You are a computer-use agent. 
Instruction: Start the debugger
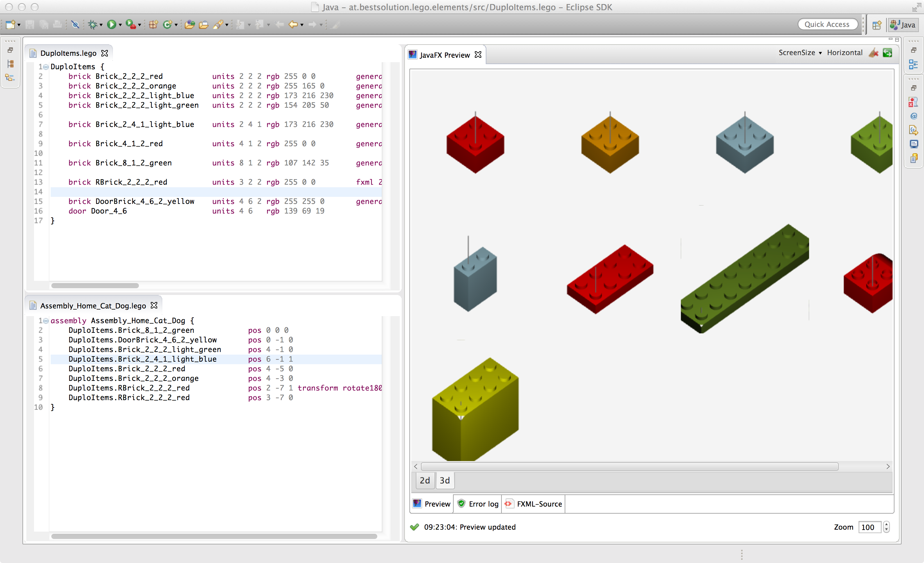click(93, 24)
